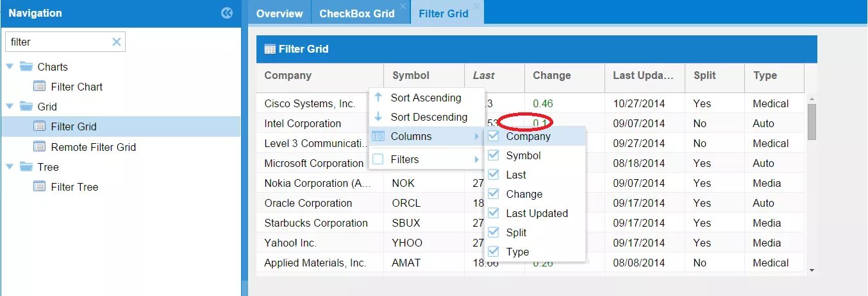Sort by Split column header
Screen dimensions: 868x296
pyautogui.click(x=715, y=76)
